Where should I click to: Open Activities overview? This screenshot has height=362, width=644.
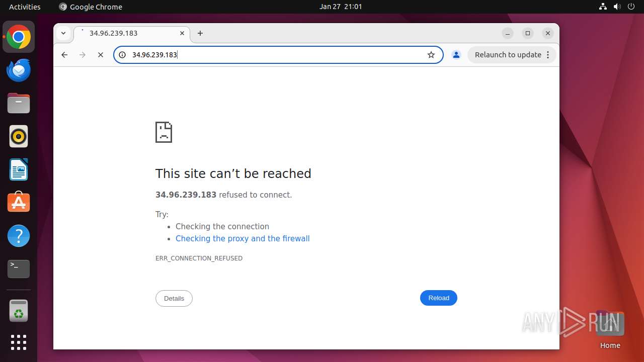tap(25, 7)
